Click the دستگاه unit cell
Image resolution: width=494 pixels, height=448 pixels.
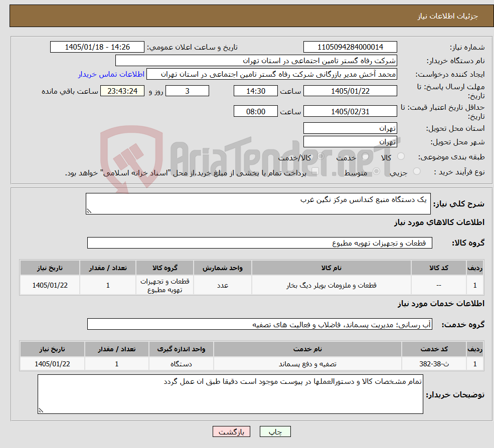coord(181,364)
